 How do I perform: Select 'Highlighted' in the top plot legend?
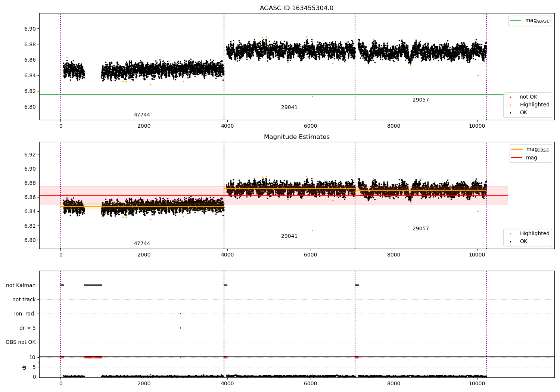(529, 105)
